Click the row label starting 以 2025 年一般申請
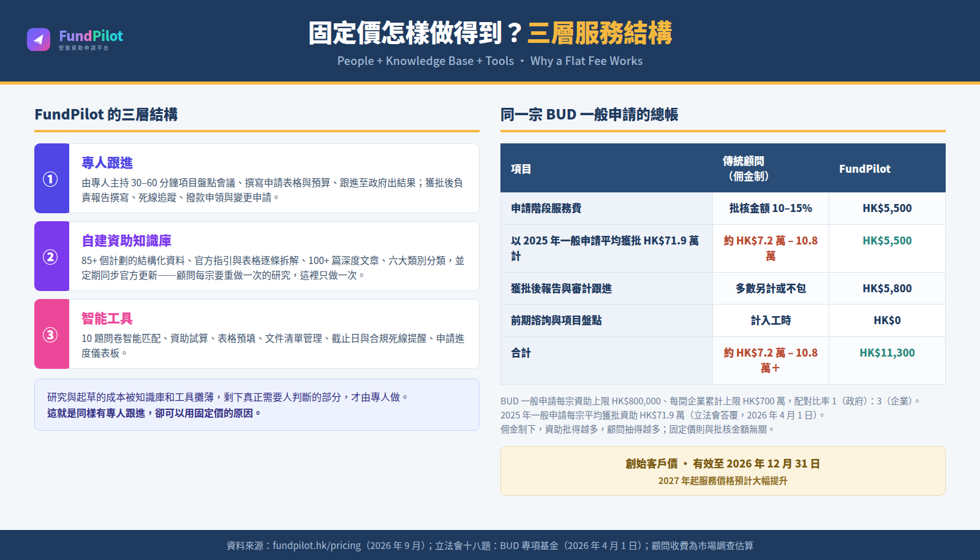This screenshot has height=560, width=980. tap(605, 248)
